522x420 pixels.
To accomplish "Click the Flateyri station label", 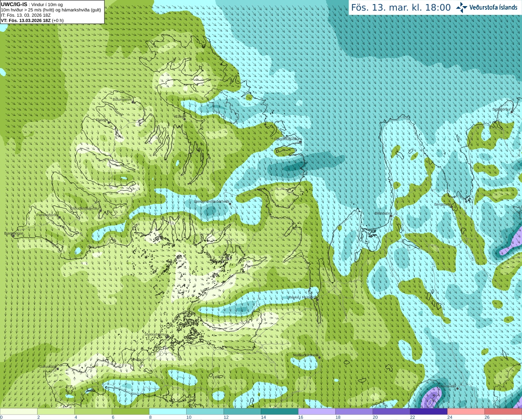I will pos(102,120).
